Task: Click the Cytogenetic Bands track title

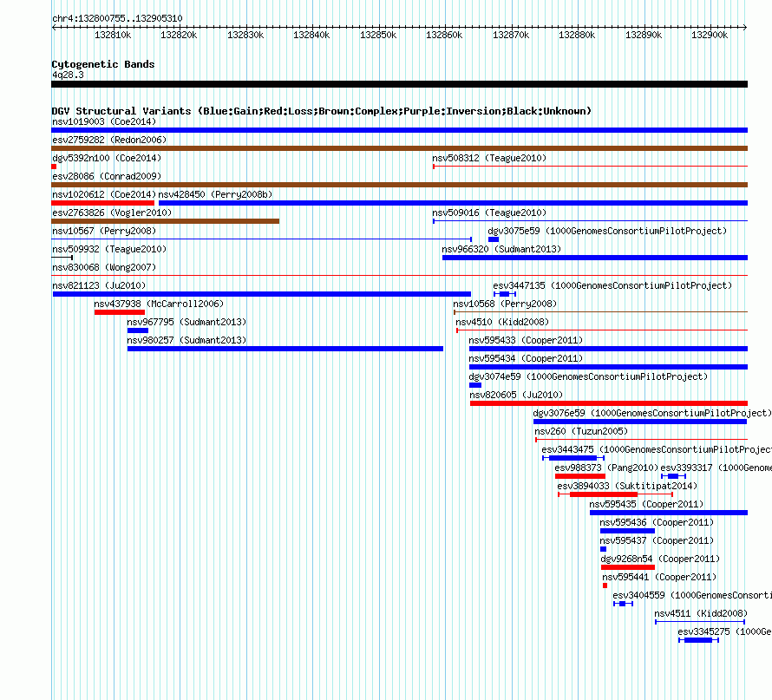Action: coord(103,64)
